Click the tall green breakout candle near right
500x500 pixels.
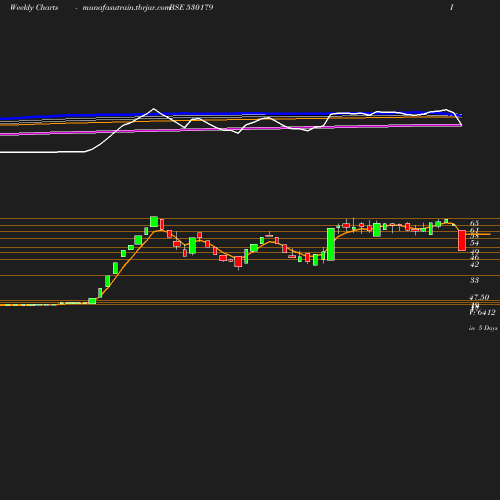[x=331, y=244]
